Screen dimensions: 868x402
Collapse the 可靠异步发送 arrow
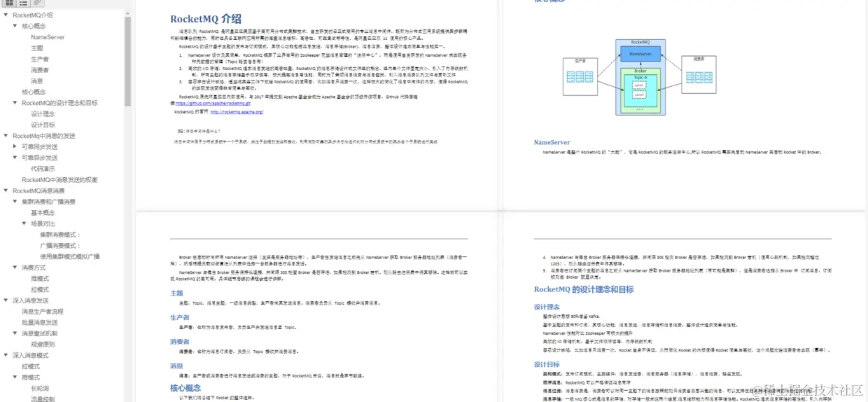coord(15,158)
